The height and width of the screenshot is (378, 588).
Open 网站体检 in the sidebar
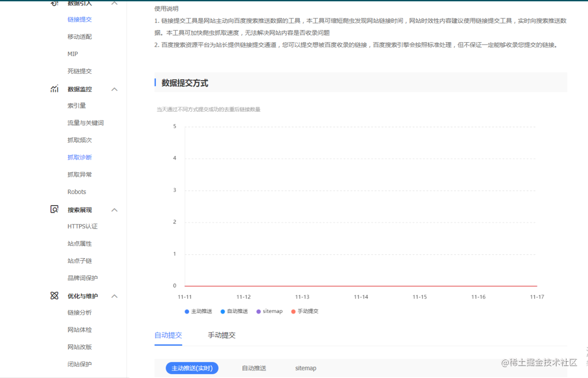80,330
